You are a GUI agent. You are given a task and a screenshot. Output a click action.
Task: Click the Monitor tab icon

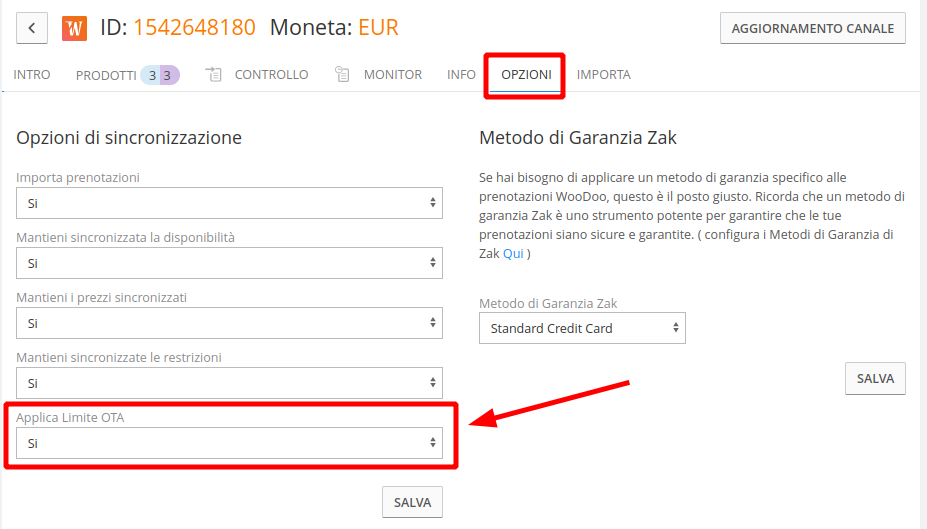[x=342, y=74]
